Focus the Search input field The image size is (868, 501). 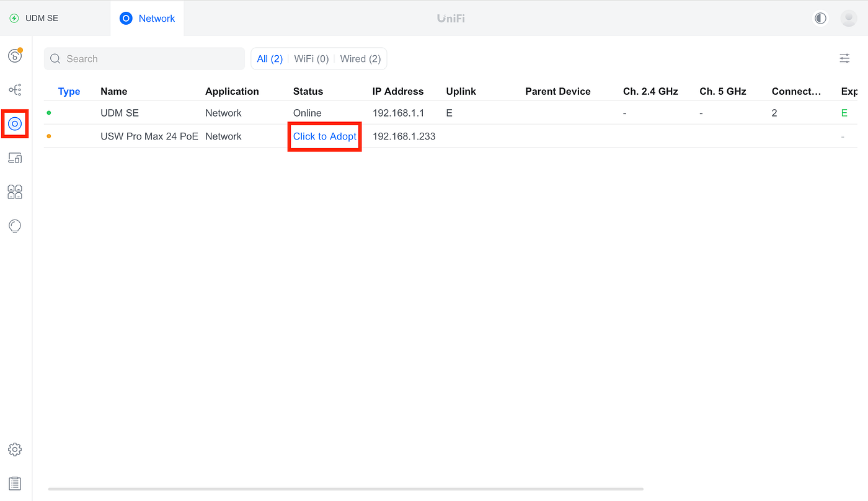[x=144, y=59]
